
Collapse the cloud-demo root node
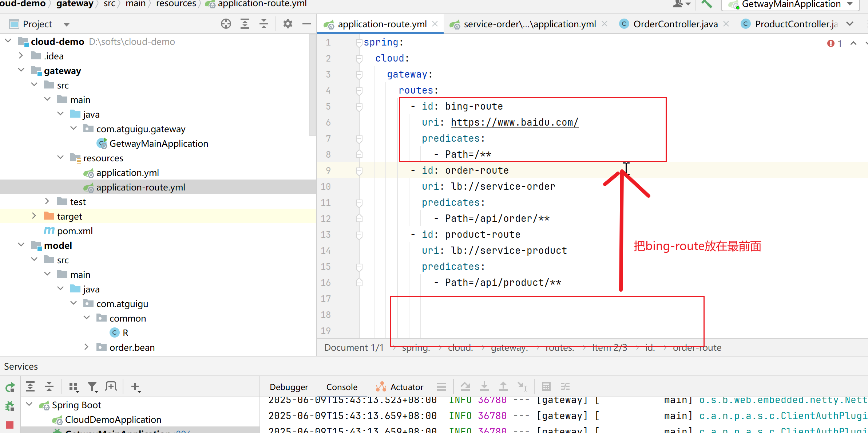[8, 41]
